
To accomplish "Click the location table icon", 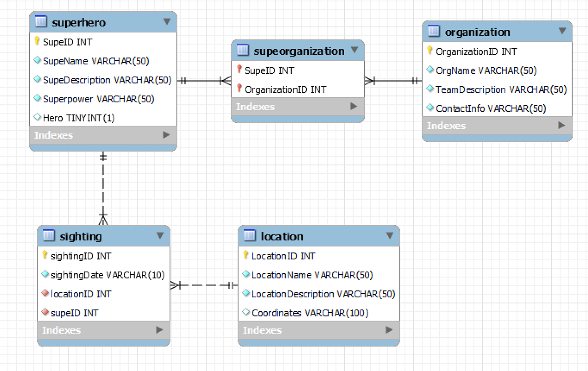I will 250,235.
